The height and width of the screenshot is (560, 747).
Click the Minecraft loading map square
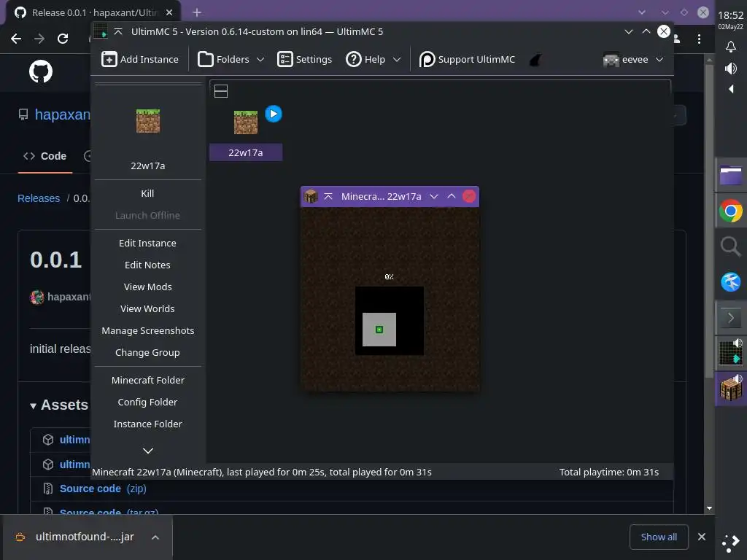click(x=390, y=321)
